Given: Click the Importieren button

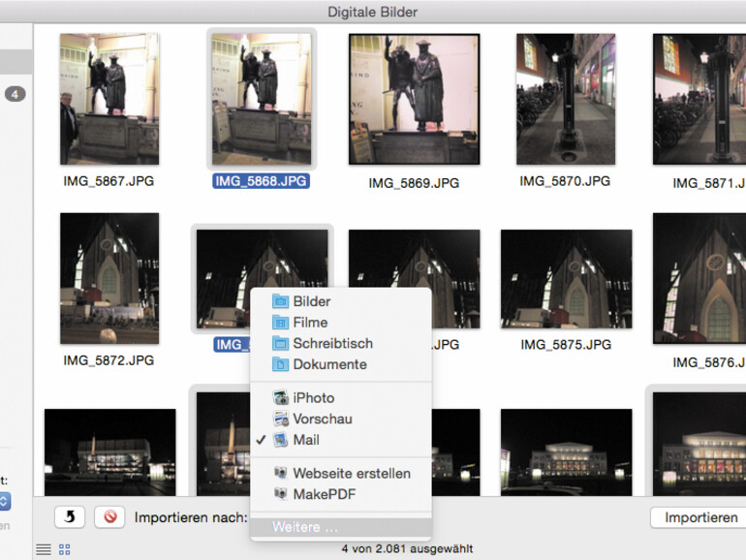Looking at the screenshot, I should click(700, 517).
